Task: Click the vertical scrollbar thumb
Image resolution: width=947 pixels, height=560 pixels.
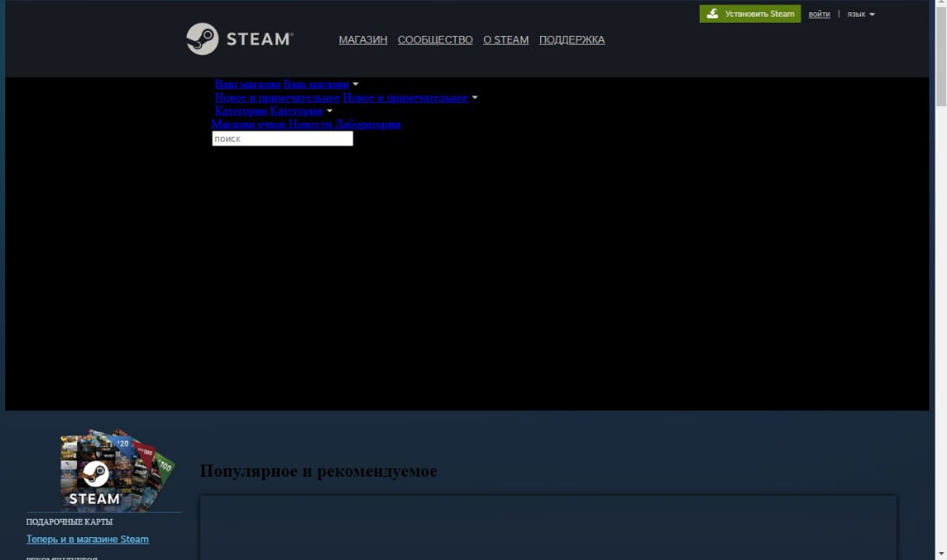Action: [x=941, y=57]
